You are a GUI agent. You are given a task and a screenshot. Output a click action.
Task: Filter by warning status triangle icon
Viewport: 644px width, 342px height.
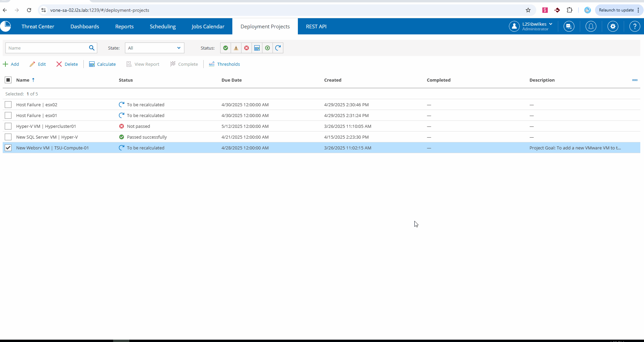[236, 48]
